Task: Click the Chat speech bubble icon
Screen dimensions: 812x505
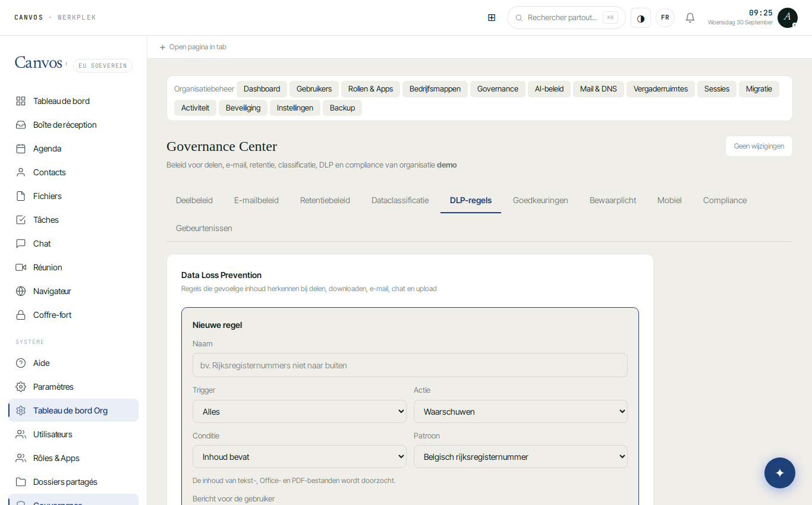Action: coord(21,244)
